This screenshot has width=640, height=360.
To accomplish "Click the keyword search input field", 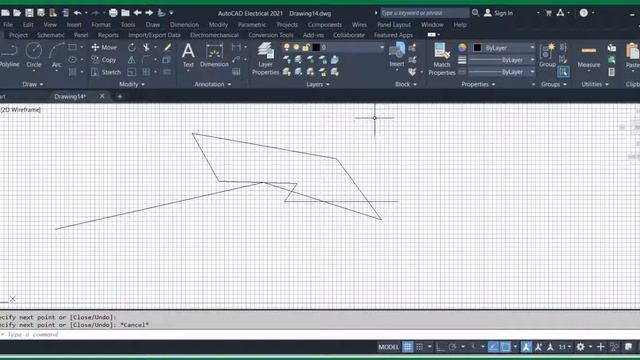I will [424, 13].
